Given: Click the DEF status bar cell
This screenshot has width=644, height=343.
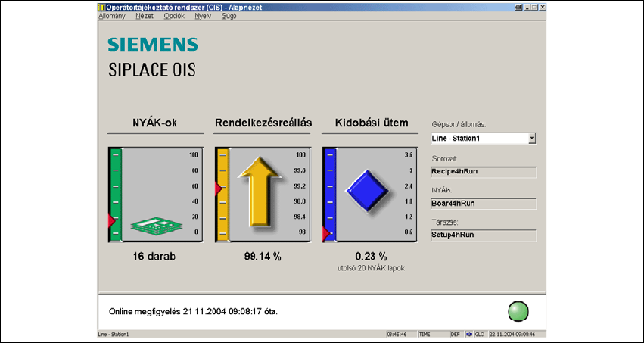Looking at the screenshot, I should pyautogui.click(x=456, y=335).
